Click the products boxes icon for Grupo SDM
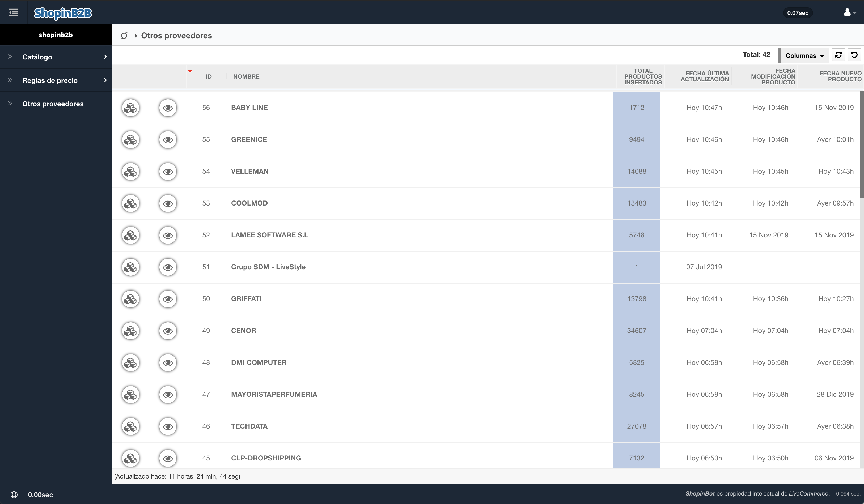864x504 pixels. [131, 267]
